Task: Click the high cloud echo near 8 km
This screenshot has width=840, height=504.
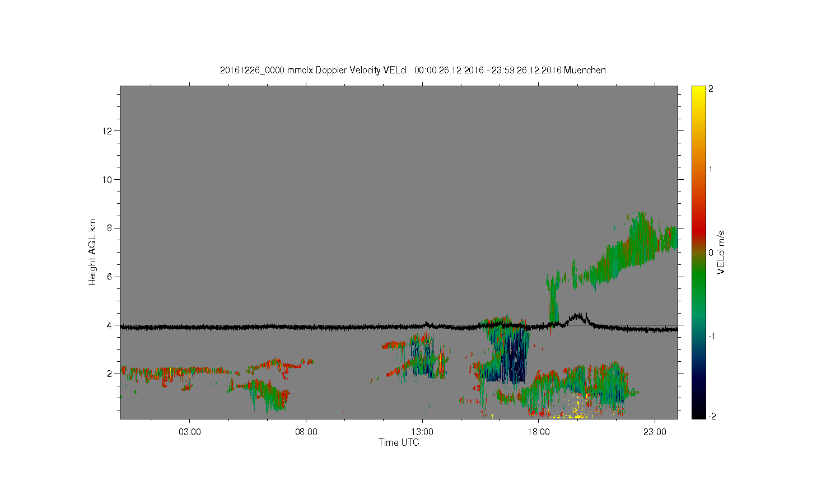Action: [641, 238]
